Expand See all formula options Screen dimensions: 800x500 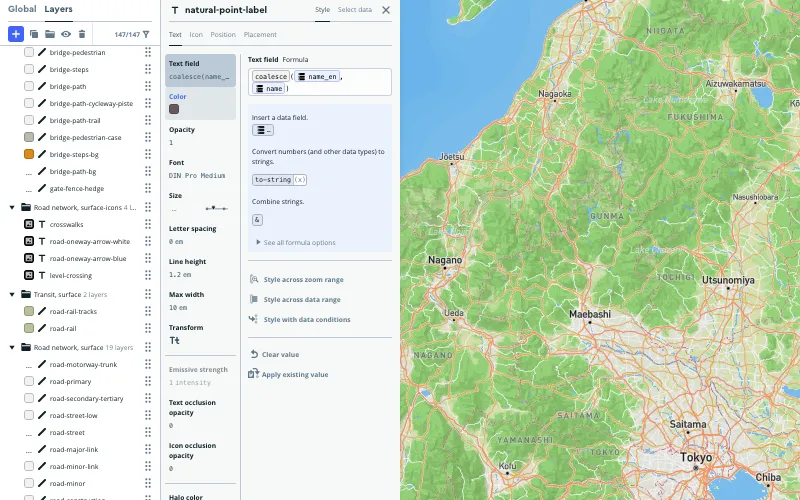pyautogui.click(x=295, y=242)
